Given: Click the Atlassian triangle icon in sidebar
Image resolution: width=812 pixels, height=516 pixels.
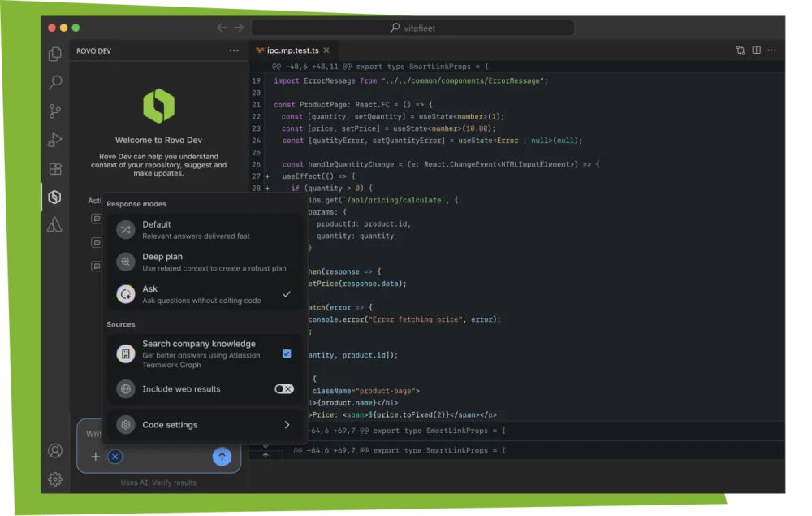Looking at the screenshot, I should point(55,225).
